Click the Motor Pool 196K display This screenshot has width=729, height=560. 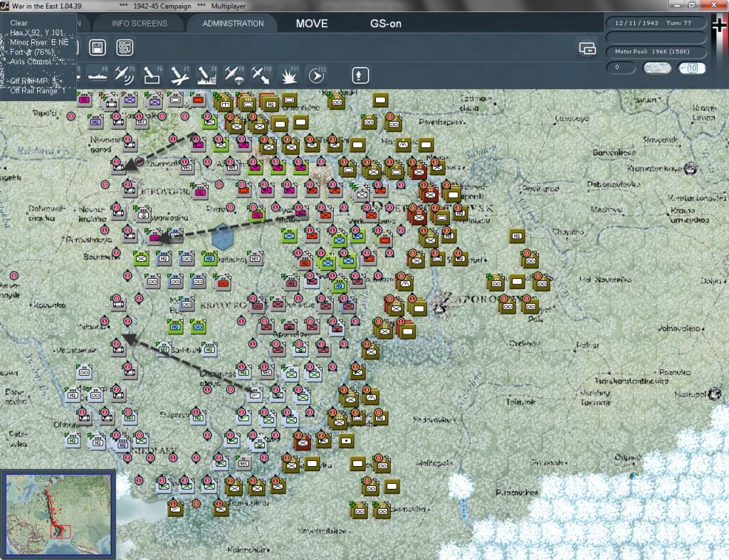point(656,51)
